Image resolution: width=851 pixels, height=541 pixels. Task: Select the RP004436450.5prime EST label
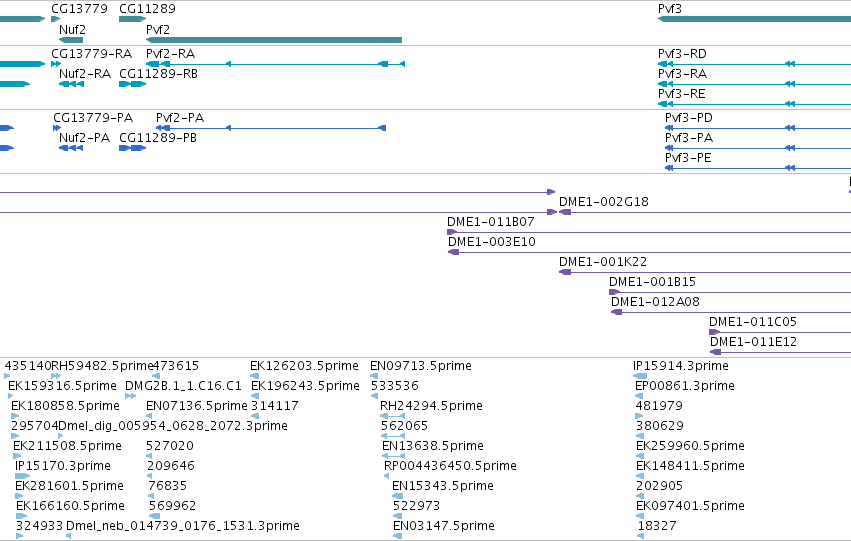click(450, 467)
